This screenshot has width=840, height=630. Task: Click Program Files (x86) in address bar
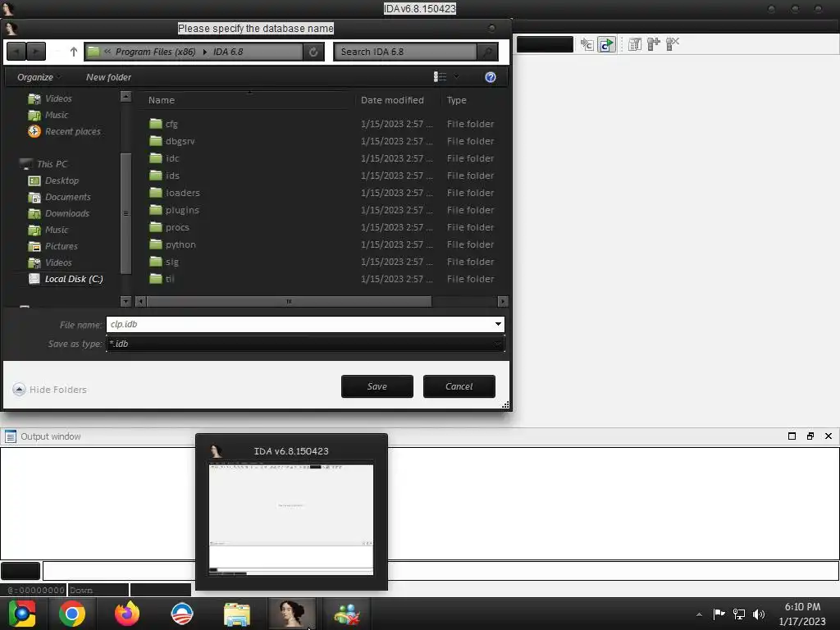point(155,52)
